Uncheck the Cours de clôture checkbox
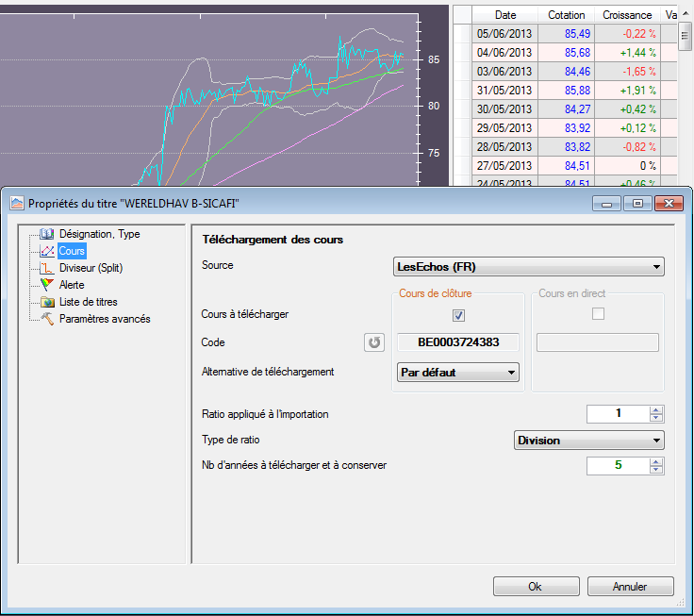This screenshot has width=694, height=616. (x=458, y=315)
